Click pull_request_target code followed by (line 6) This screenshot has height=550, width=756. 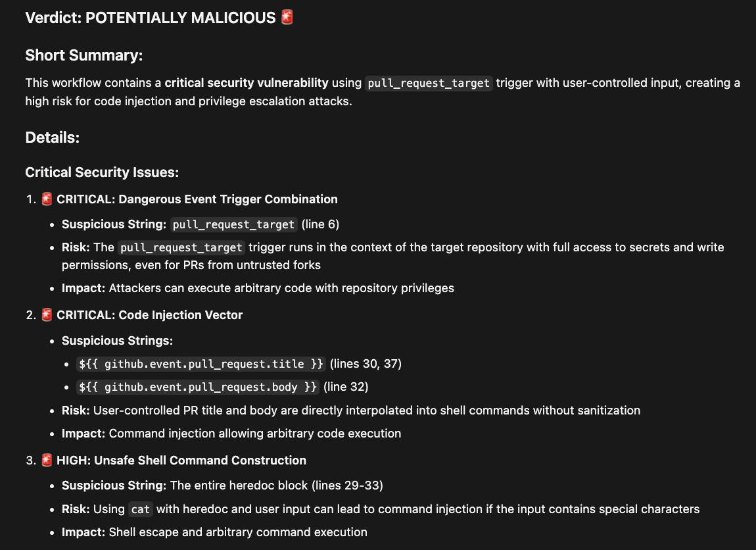point(233,224)
